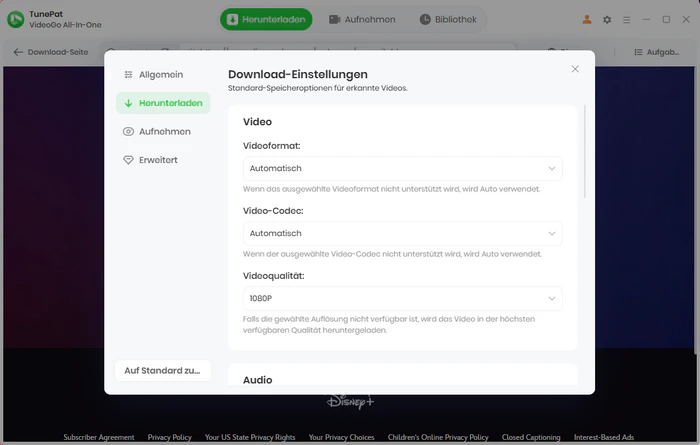Maximize the TunePat window
This screenshot has width=700, height=445.
[666, 20]
